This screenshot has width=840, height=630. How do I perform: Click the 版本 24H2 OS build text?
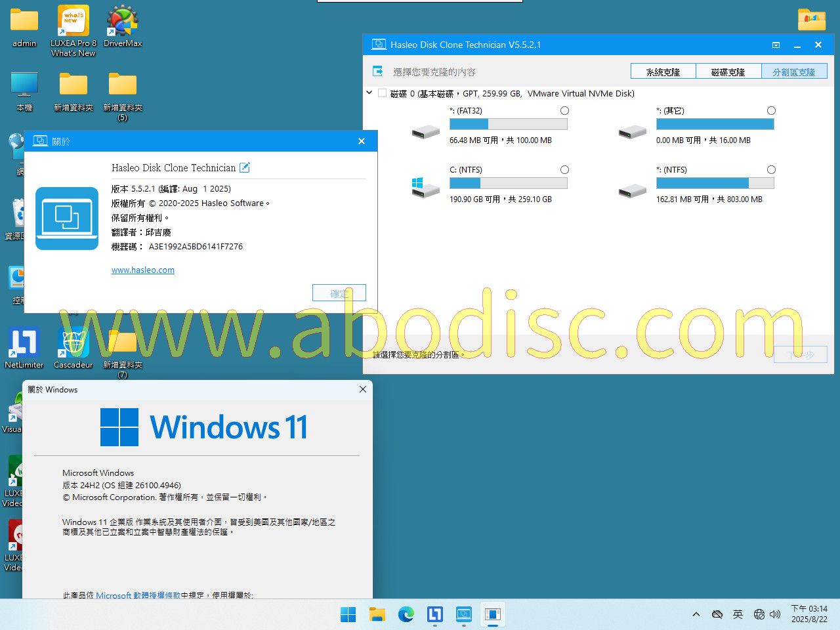tap(121, 485)
